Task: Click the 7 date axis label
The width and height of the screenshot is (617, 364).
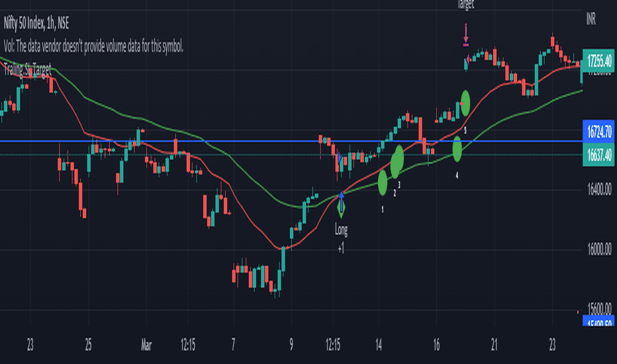Action: pos(233,345)
